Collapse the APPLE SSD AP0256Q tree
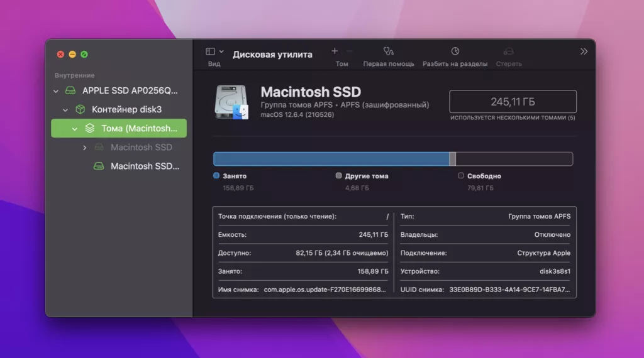Screen dimensions: 644x358 [56, 91]
